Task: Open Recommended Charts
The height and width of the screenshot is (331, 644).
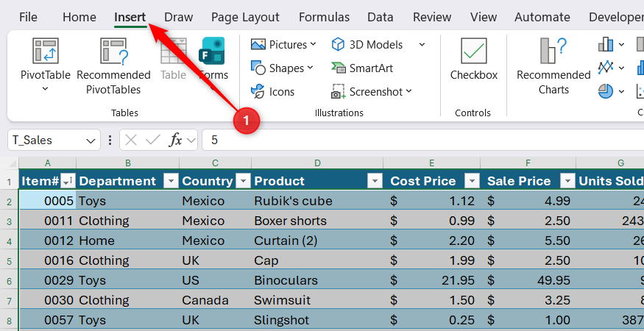Action: [553, 65]
